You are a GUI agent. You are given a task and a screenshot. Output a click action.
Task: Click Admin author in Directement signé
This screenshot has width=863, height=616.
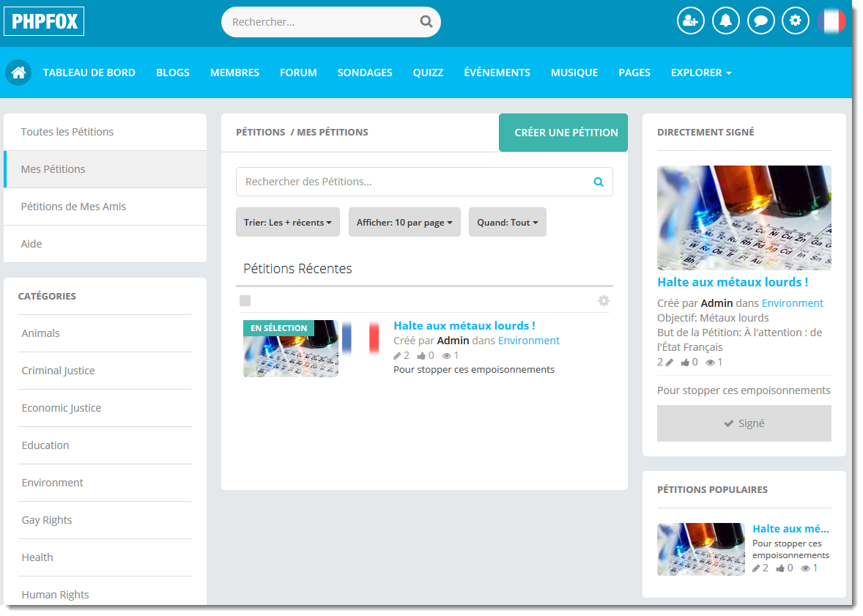pyautogui.click(x=716, y=303)
